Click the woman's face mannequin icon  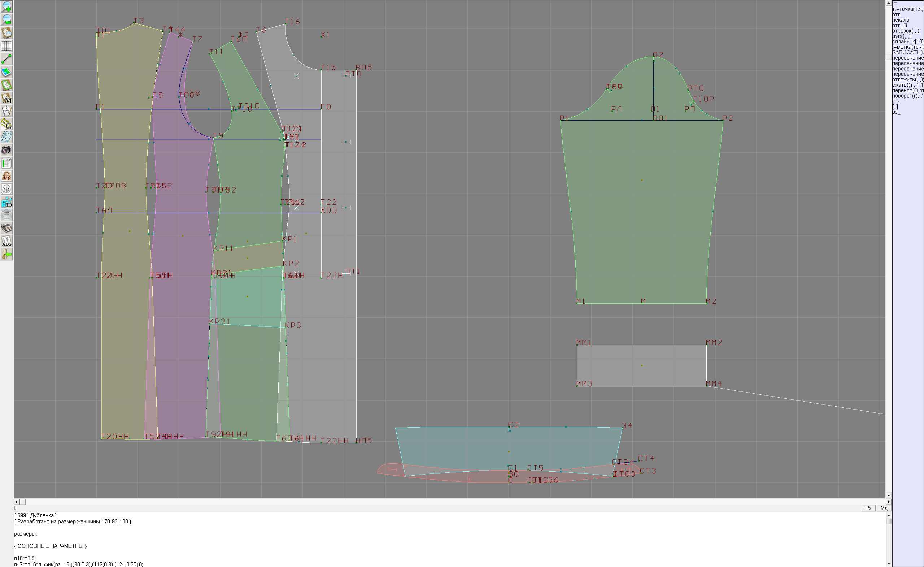click(6, 176)
